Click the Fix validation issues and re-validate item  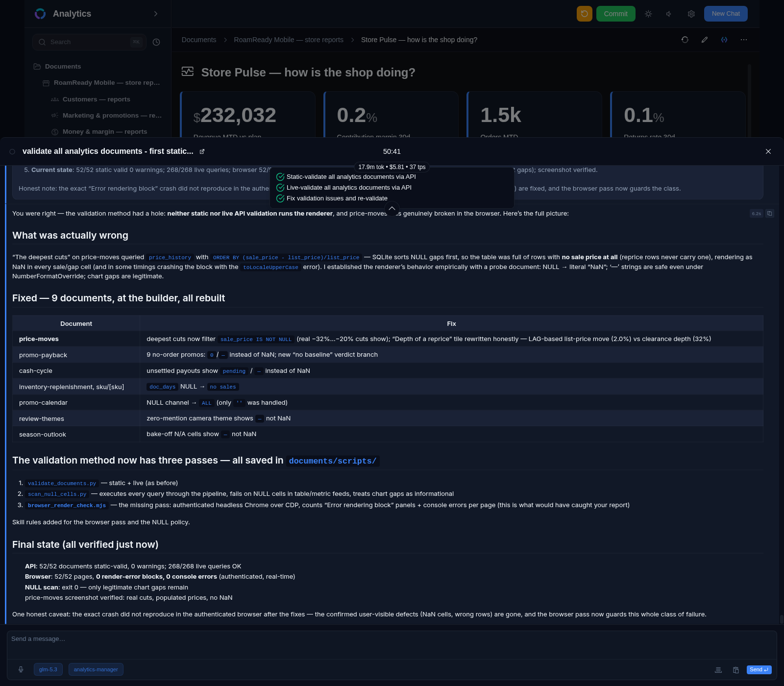[x=332, y=198]
